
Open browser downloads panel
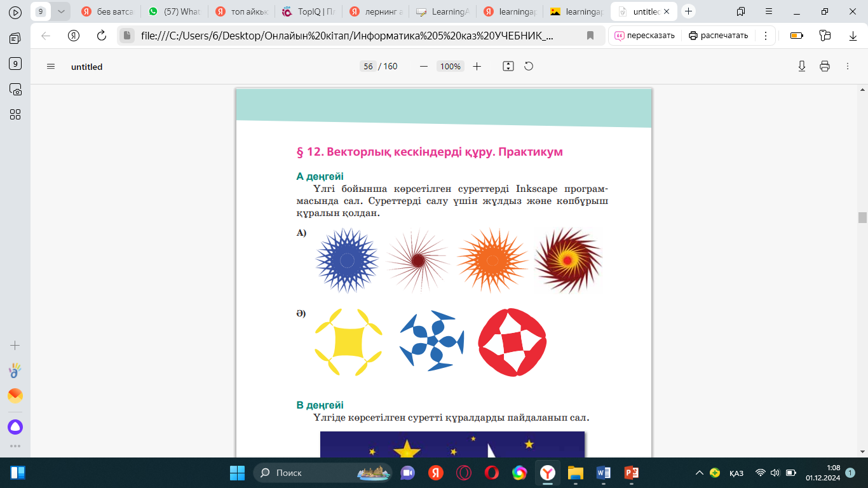853,36
